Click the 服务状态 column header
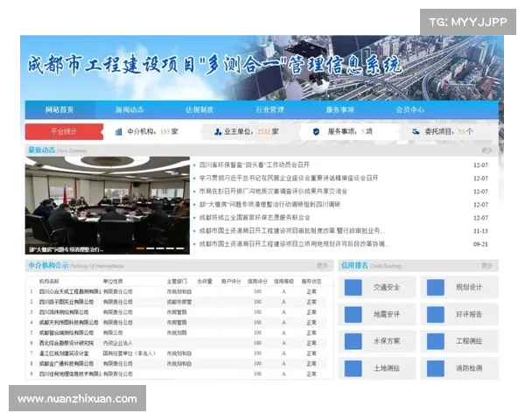The height and width of the screenshot is (420, 525). click(x=311, y=282)
